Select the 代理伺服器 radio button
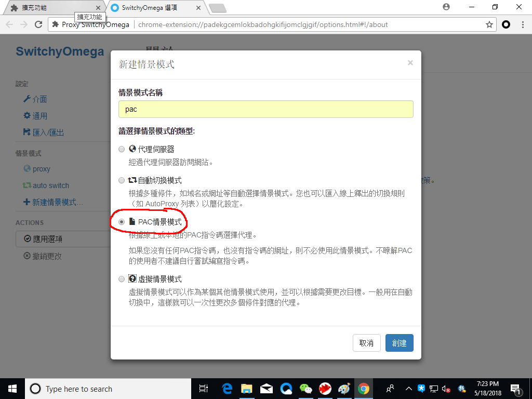Viewport: 532px width, 399px height. [x=122, y=149]
